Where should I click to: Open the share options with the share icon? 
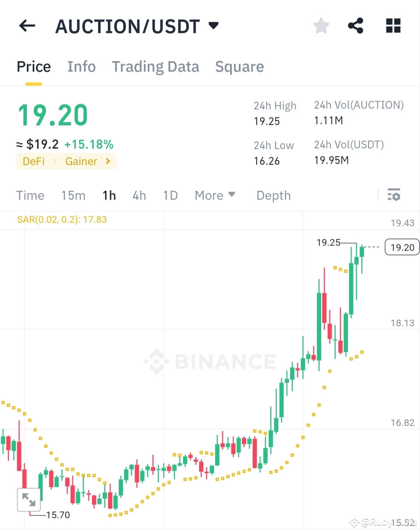point(355,25)
